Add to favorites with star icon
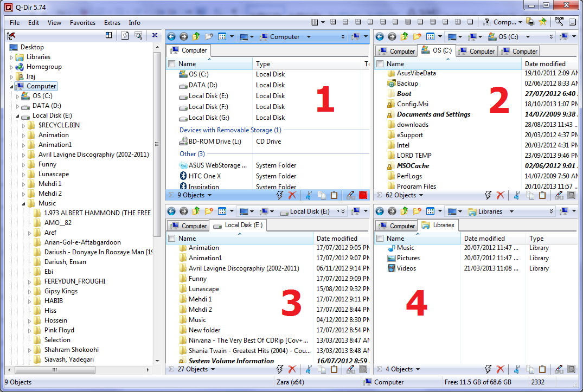Image resolution: width=583 pixels, height=392 pixels. [542, 22]
